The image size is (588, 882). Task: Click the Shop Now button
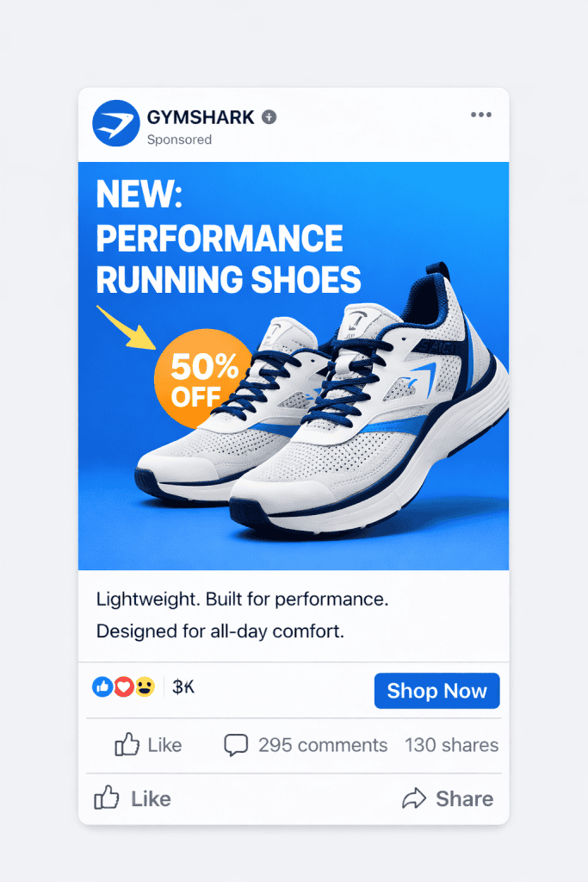pos(436,690)
